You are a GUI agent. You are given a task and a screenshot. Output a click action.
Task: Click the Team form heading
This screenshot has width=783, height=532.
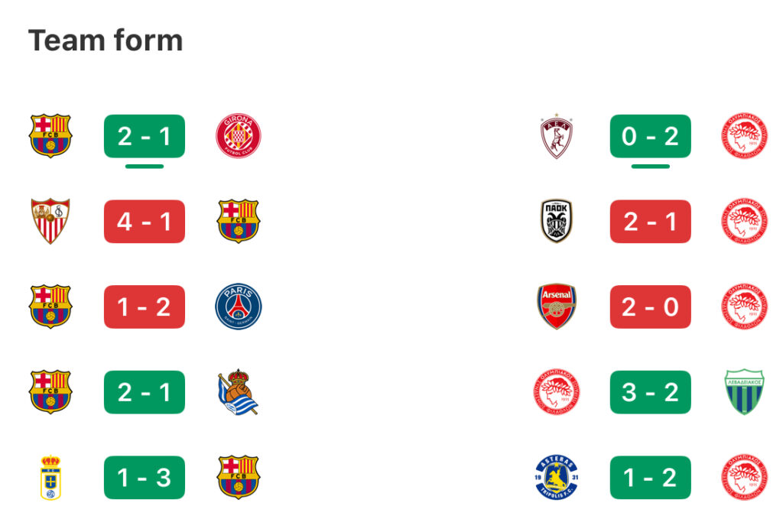(x=106, y=41)
